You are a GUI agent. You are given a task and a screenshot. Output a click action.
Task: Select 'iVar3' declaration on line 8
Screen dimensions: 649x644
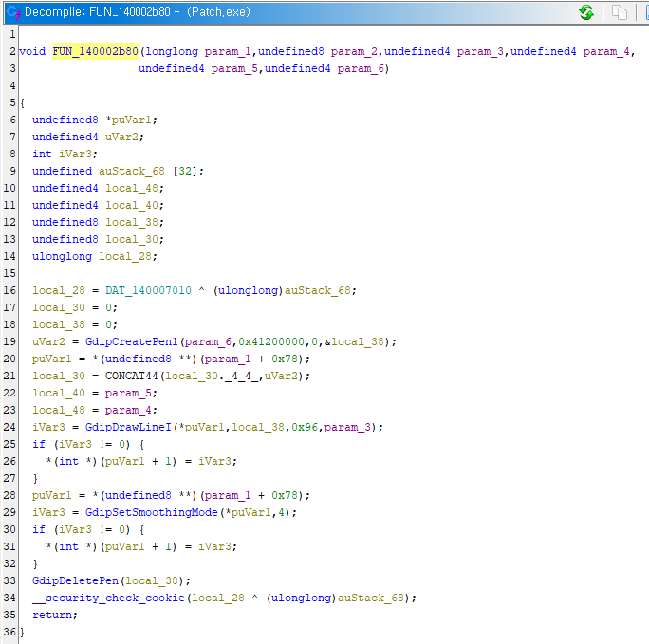(x=75, y=155)
